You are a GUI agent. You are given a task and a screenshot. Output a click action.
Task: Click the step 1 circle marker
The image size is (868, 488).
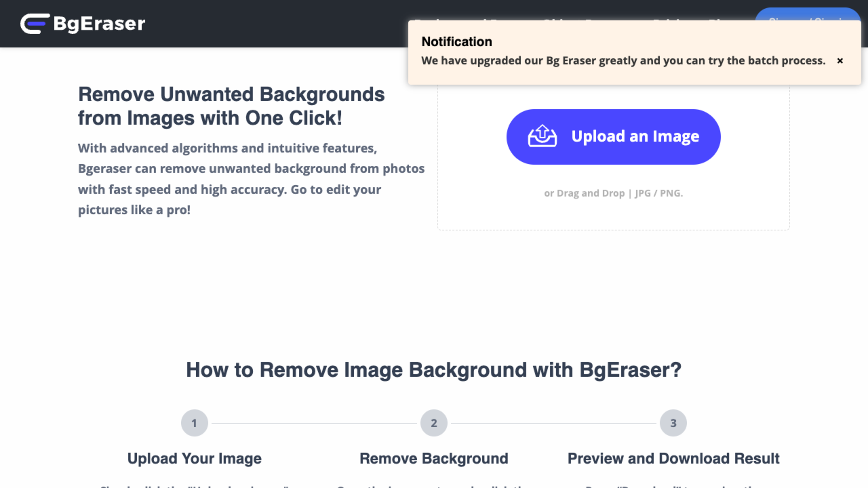click(194, 423)
